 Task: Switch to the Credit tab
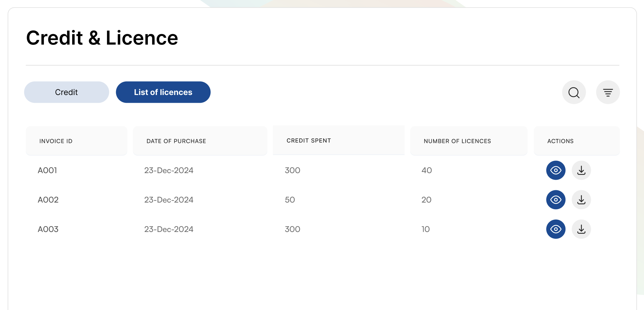(66, 92)
